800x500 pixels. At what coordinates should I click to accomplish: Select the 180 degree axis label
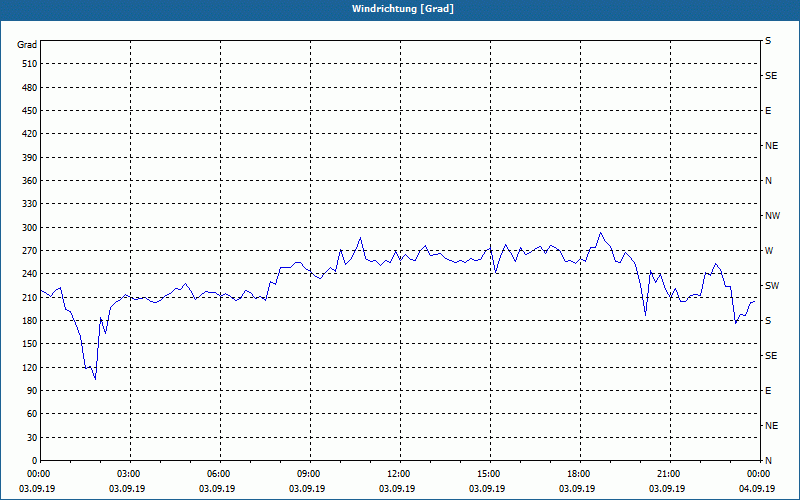(30, 321)
